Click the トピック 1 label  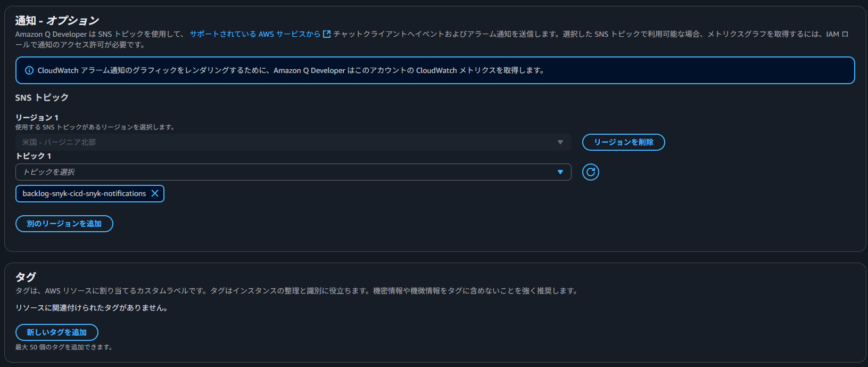(34, 156)
